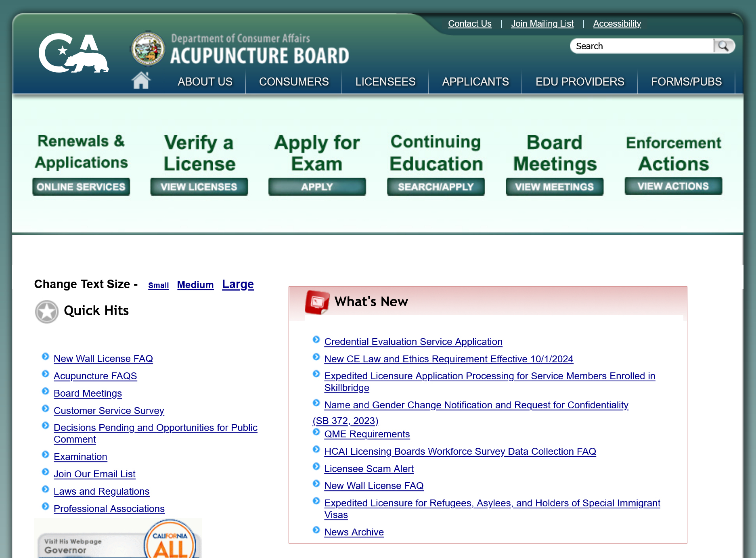Click the Quick Hits star icon
Image resolution: width=756 pixels, height=558 pixels.
[x=47, y=311]
